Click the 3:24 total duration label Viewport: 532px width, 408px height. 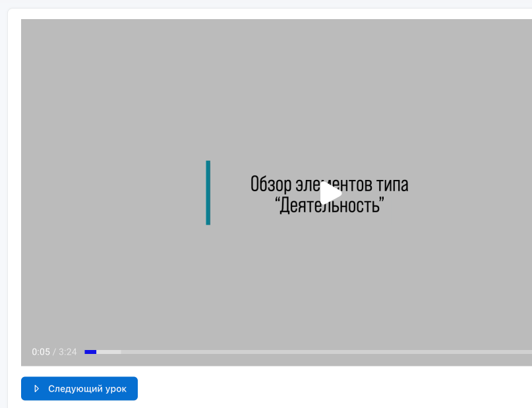[x=68, y=352]
